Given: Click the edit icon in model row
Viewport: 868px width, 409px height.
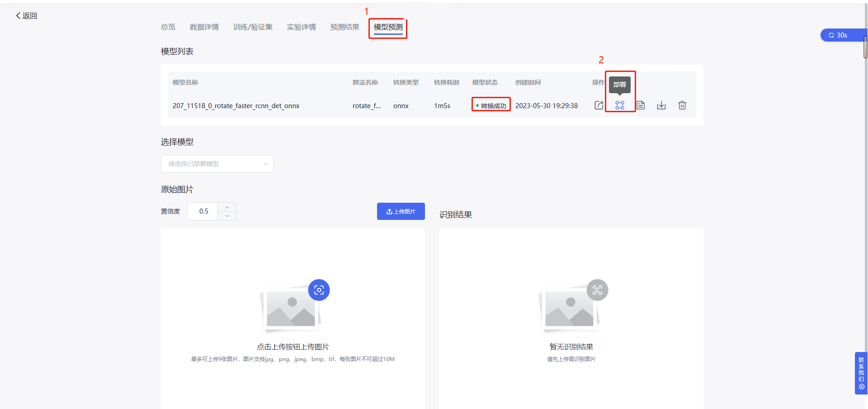Looking at the screenshot, I should pyautogui.click(x=599, y=105).
